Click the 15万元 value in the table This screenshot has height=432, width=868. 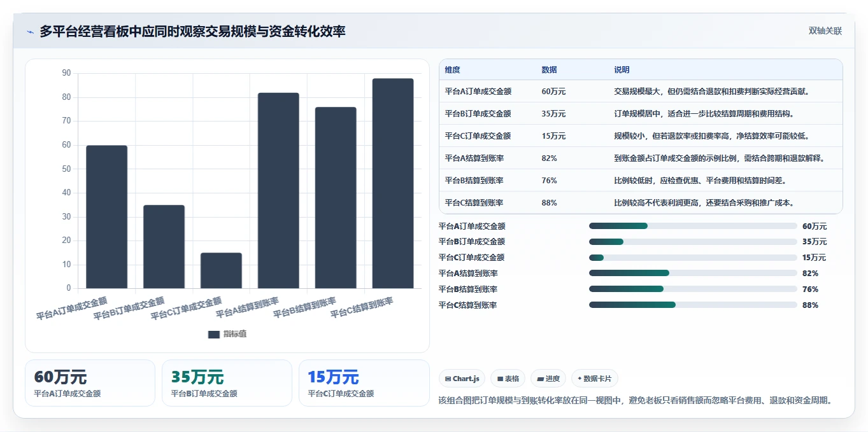point(553,136)
